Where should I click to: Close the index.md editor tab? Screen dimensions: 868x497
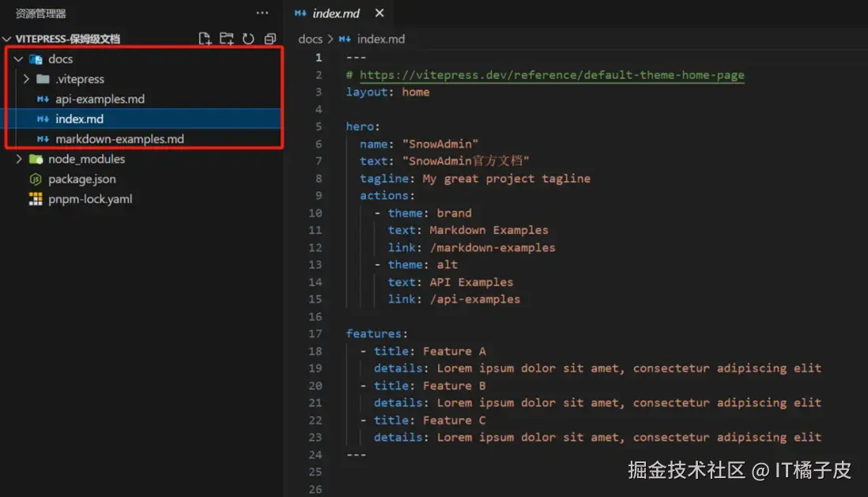(379, 13)
